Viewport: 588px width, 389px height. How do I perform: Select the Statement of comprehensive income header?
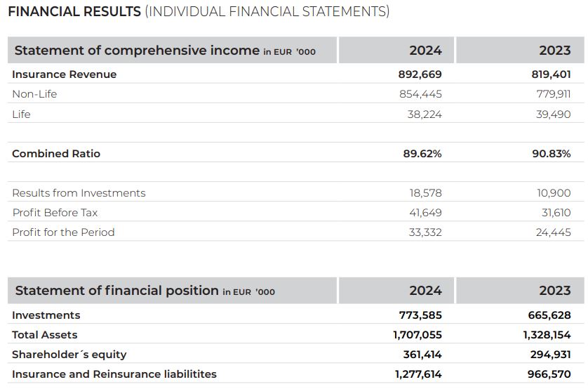[165, 51]
